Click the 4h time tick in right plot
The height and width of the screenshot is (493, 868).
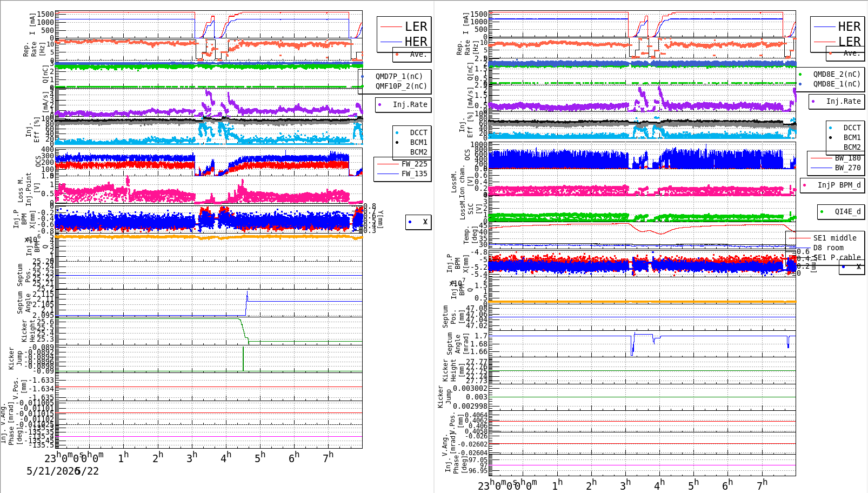pos(659,485)
